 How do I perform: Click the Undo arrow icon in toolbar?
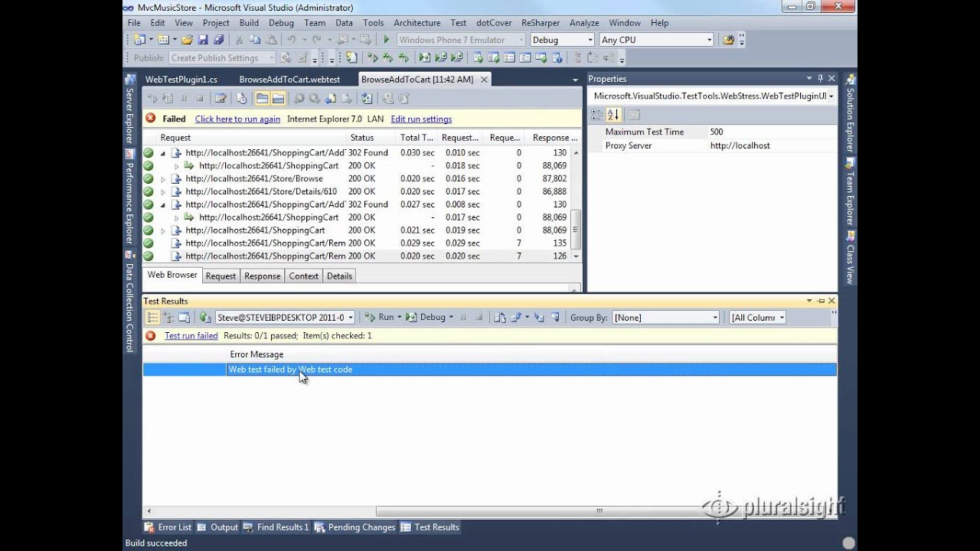292,40
